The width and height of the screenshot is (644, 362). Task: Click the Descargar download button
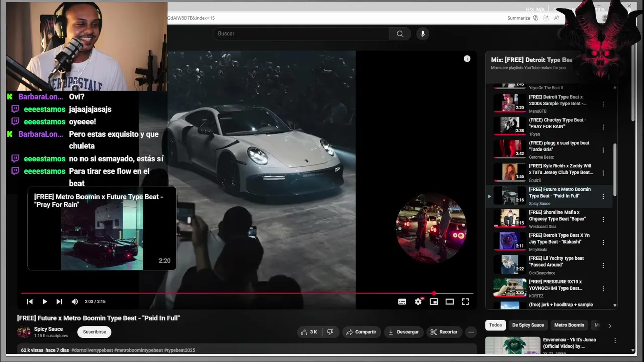point(404,332)
